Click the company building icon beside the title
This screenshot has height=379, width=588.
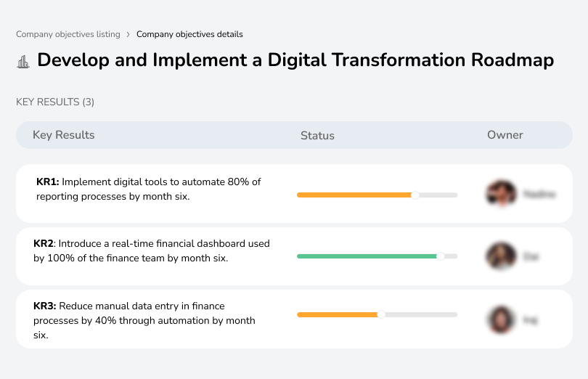tap(23, 62)
